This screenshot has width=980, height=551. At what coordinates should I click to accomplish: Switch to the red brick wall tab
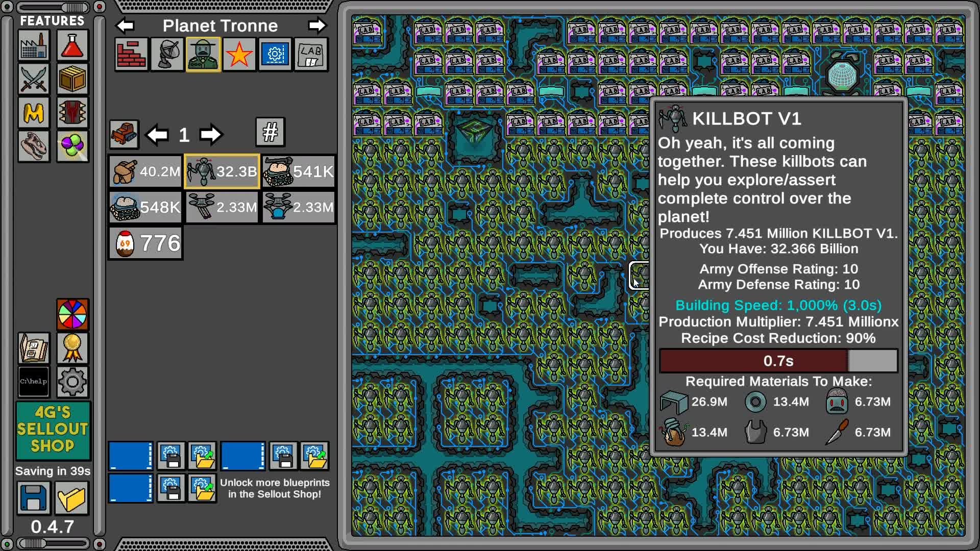[131, 54]
